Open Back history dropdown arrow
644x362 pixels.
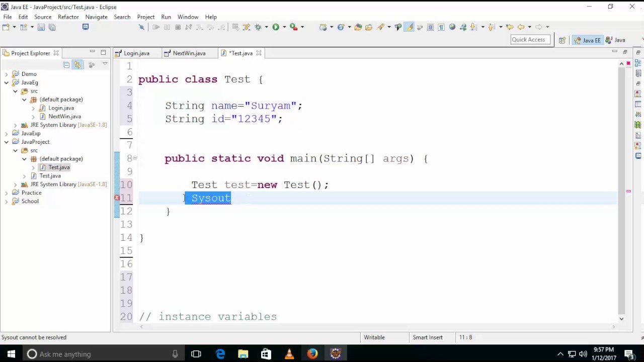pos(529,27)
